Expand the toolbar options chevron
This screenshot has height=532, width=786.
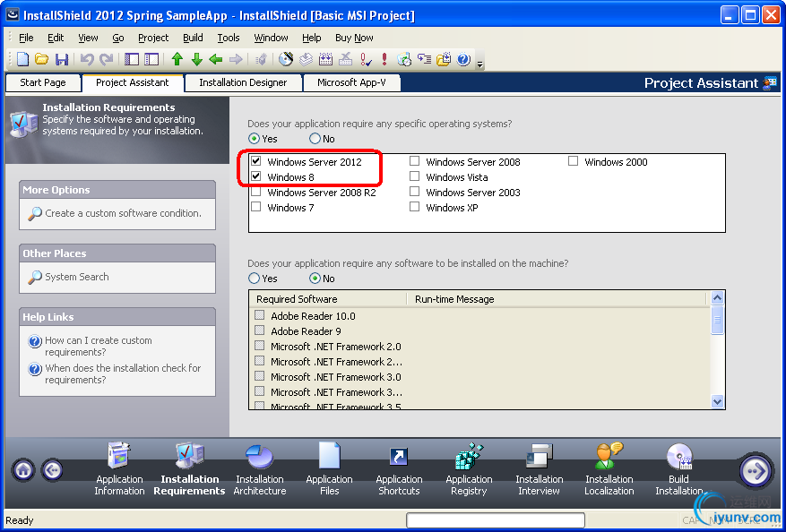[479, 63]
